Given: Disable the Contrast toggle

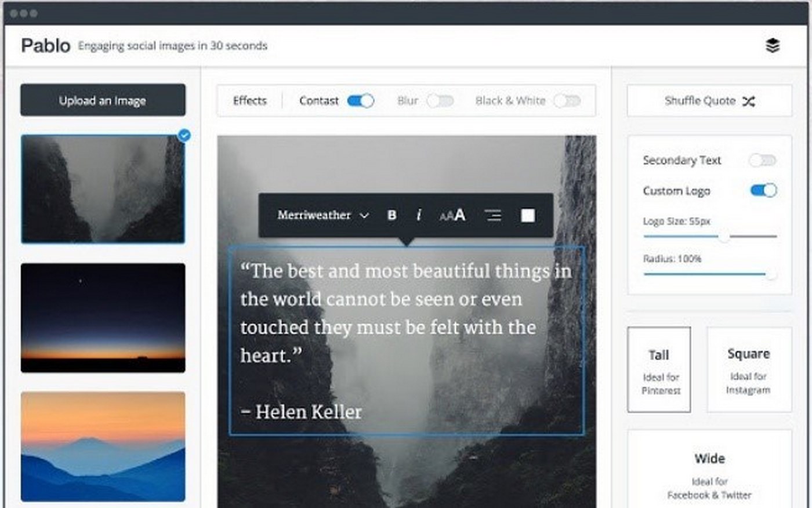Looking at the screenshot, I should 360,101.
